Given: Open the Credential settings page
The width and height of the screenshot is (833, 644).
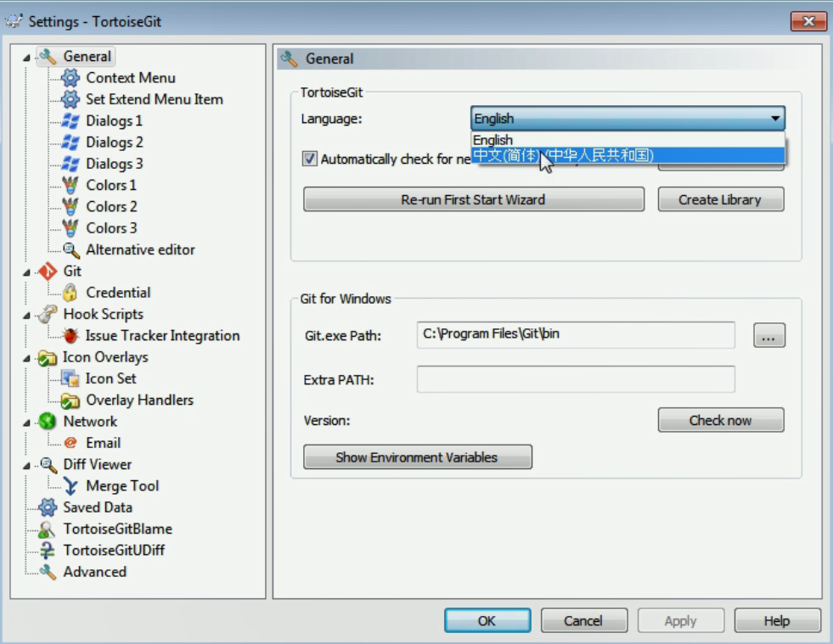Looking at the screenshot, I should 118,293.
